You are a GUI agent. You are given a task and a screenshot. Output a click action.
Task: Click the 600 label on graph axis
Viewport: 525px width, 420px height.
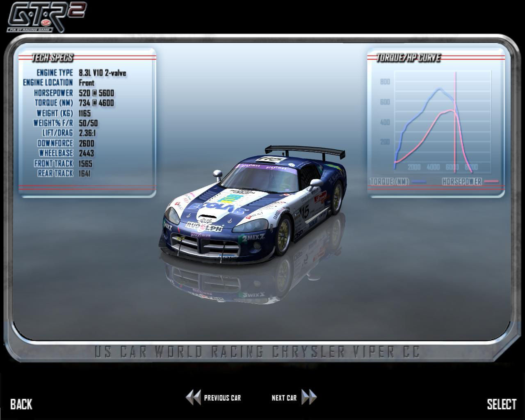click(x=385, y=102)
